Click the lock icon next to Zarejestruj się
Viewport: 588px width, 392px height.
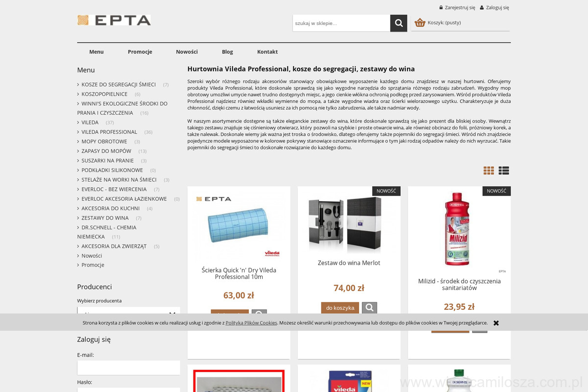tap(441, 7)
